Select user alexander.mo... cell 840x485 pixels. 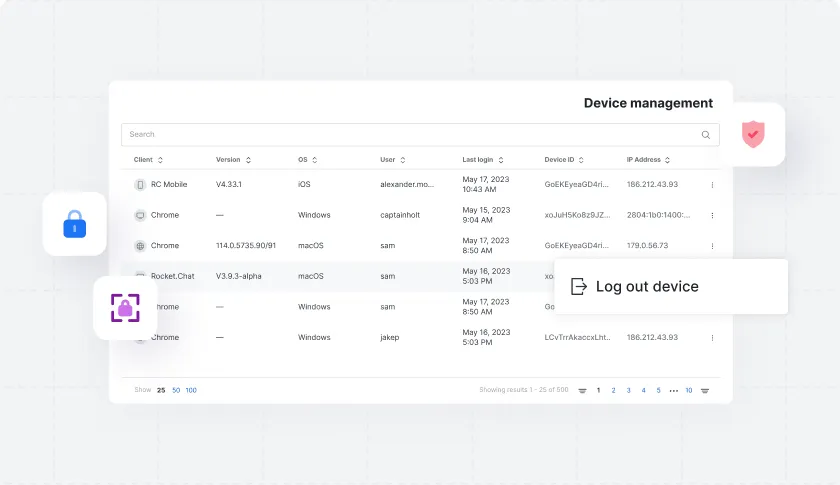(x=407, y=184)
